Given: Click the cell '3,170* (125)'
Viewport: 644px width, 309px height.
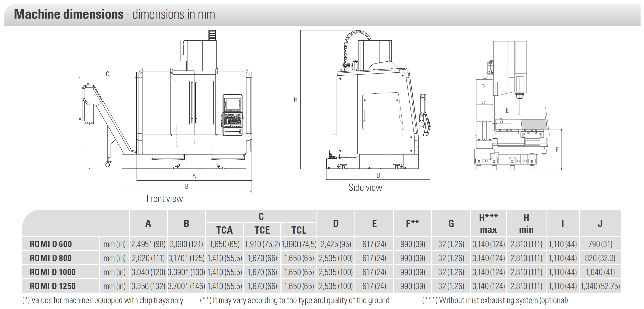Looking at the screenshot, I should (x=186, y=258).
